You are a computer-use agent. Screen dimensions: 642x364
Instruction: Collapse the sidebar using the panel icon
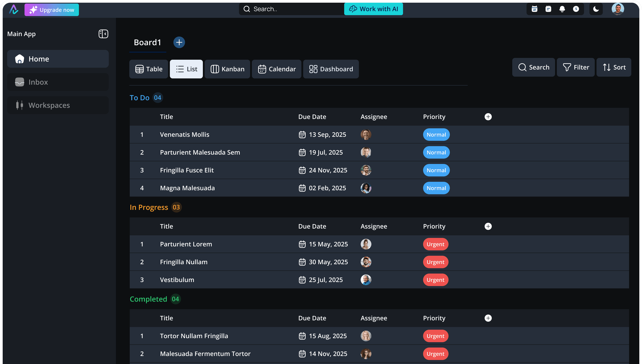click(103, 34)
